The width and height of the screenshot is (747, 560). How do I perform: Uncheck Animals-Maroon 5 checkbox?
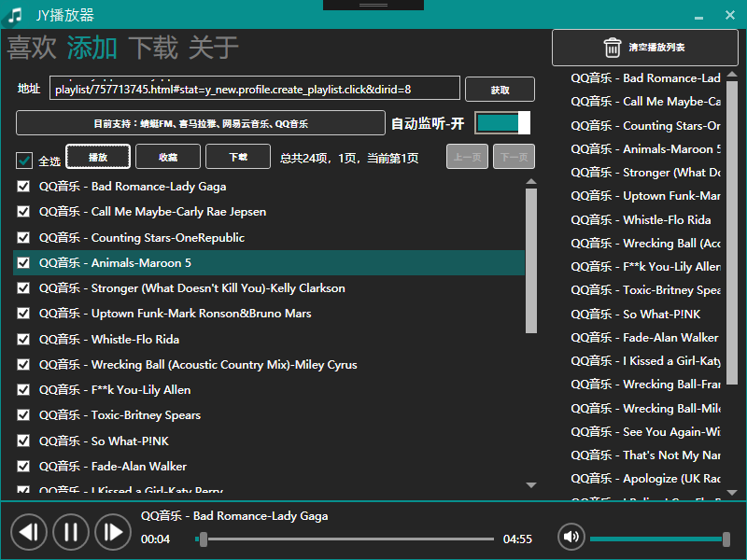23,262
